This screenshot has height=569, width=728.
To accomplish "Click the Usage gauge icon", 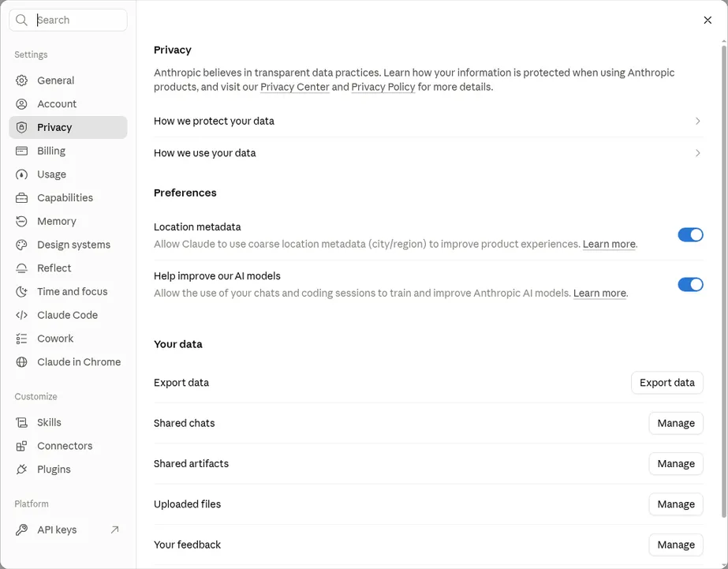I will pyautogui.click(x=21, y=174).
